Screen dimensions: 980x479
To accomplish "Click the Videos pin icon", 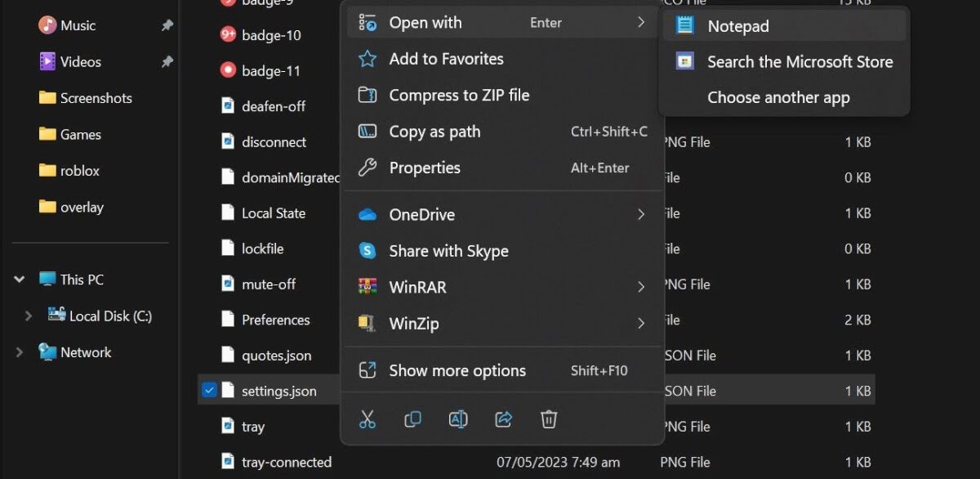I will pyautogui.click(x=167, y=61).
